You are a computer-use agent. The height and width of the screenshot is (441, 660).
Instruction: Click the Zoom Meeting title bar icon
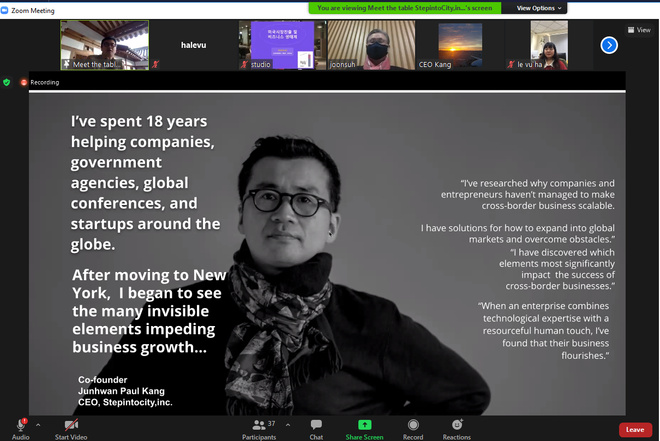pyautogui.click(x=7, y=9)
